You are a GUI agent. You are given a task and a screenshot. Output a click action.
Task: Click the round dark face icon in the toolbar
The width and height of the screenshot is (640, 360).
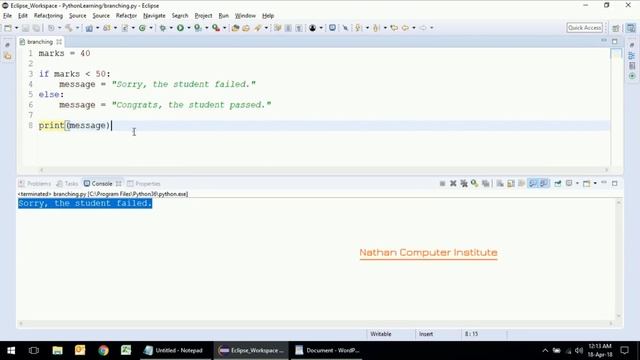click(312, 28)
